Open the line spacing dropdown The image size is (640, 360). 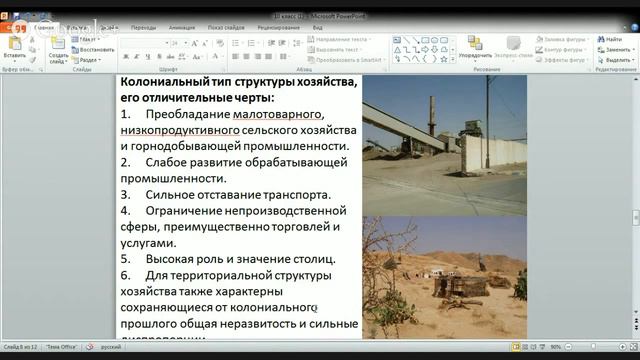[298, 43]
